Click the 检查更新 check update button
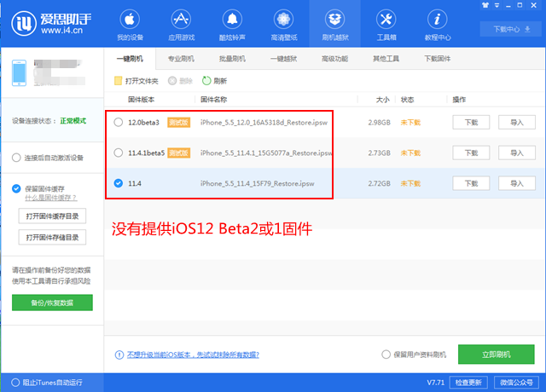Viewport: 546px width, 392px height. point(468,383)
